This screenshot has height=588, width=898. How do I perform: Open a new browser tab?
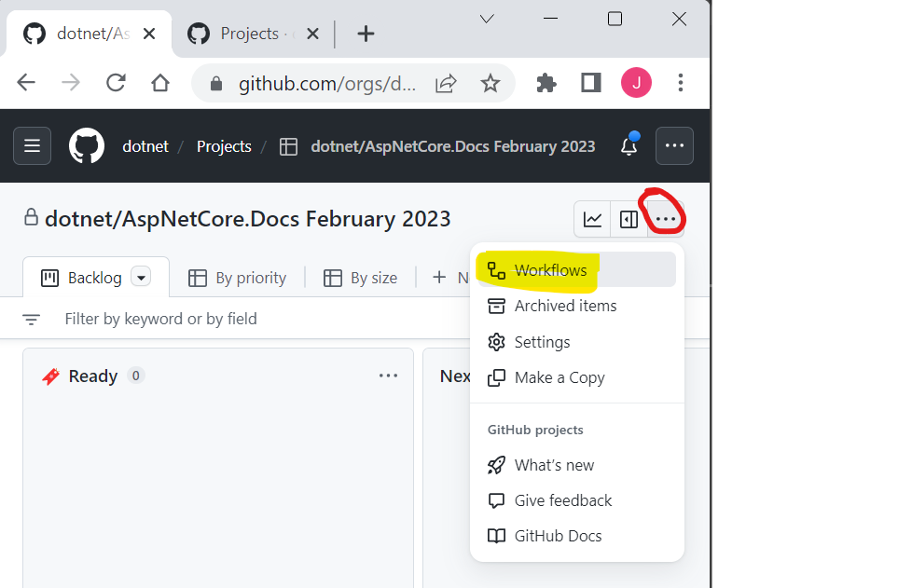pos(366,34)
